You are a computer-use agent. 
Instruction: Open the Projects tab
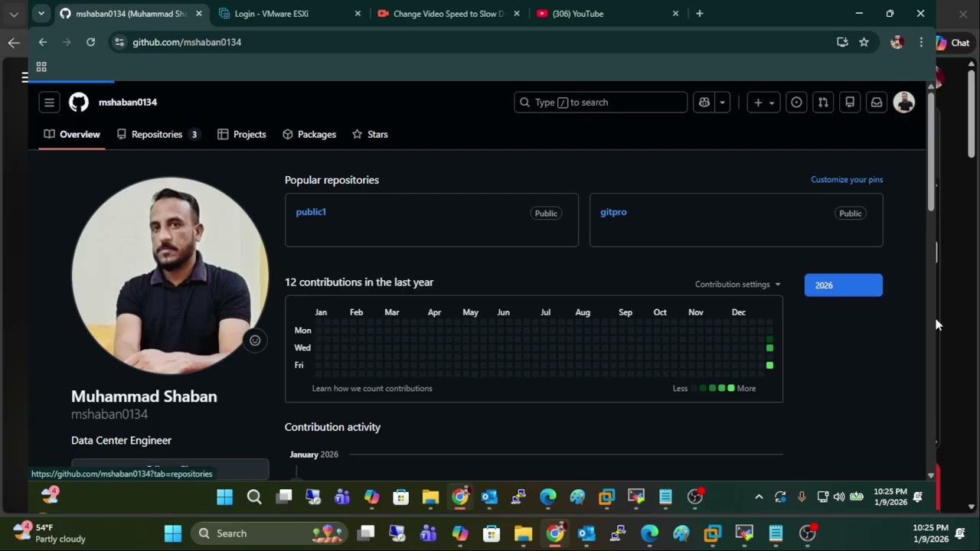242,135
